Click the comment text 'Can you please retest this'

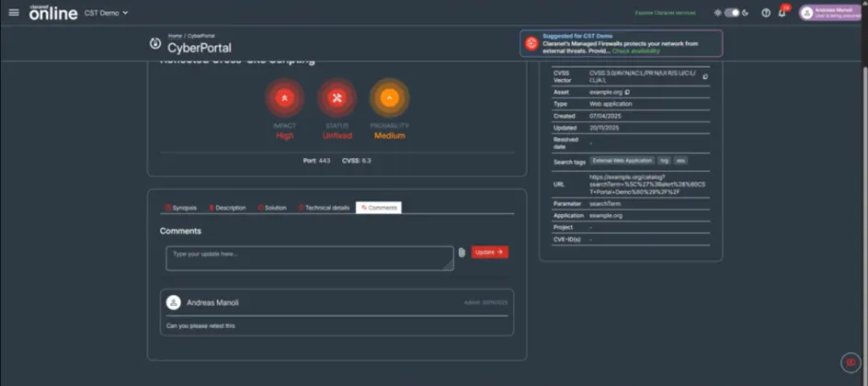[x=200, y=326]
